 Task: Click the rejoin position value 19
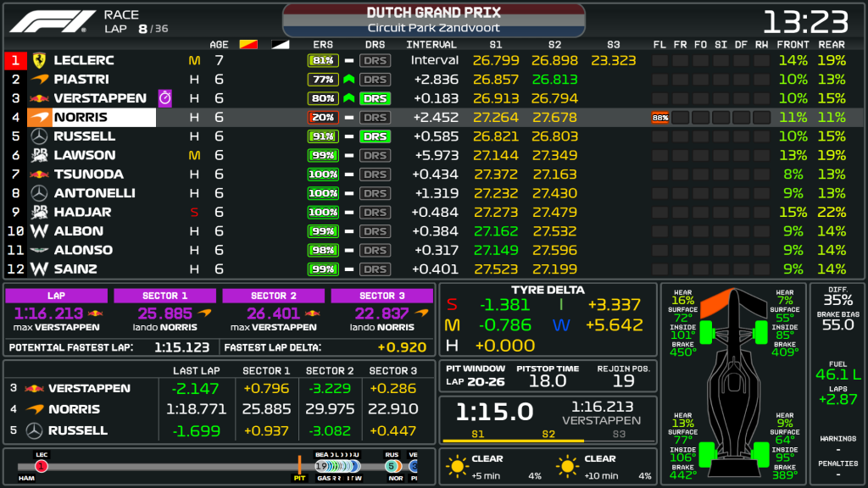(x=623, y=380)
